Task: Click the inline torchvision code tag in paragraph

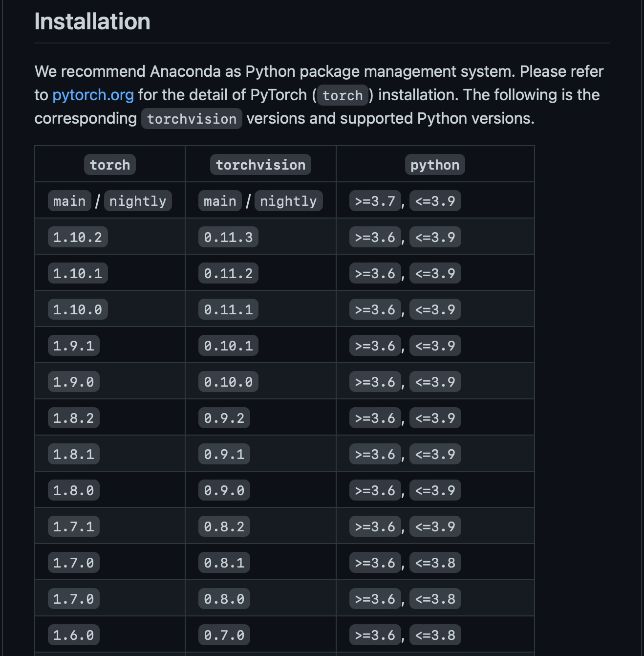Action: (x=192, y=119)
